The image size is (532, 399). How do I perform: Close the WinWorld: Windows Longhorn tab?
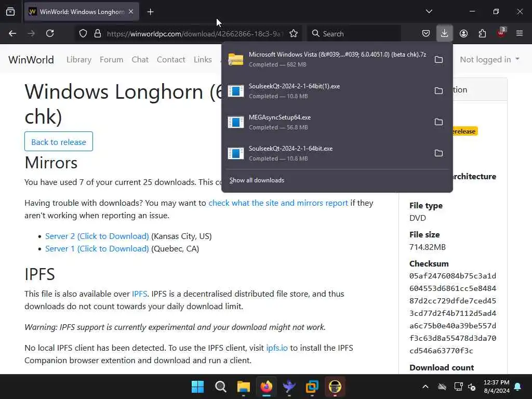coord(131,11)
